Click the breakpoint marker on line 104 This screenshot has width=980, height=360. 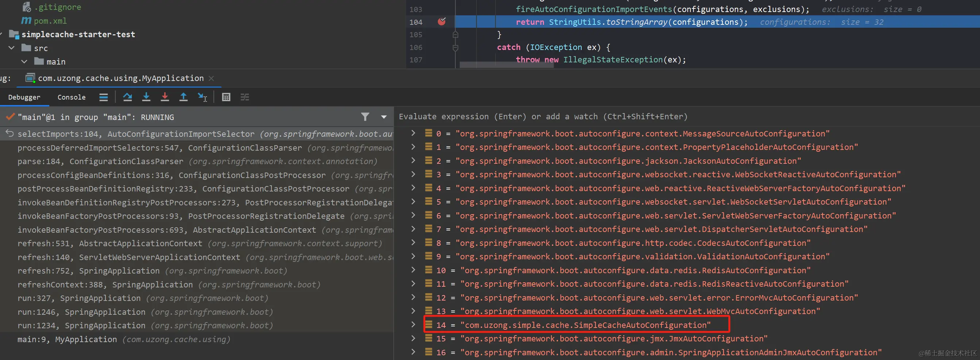(x=442, y=21)
